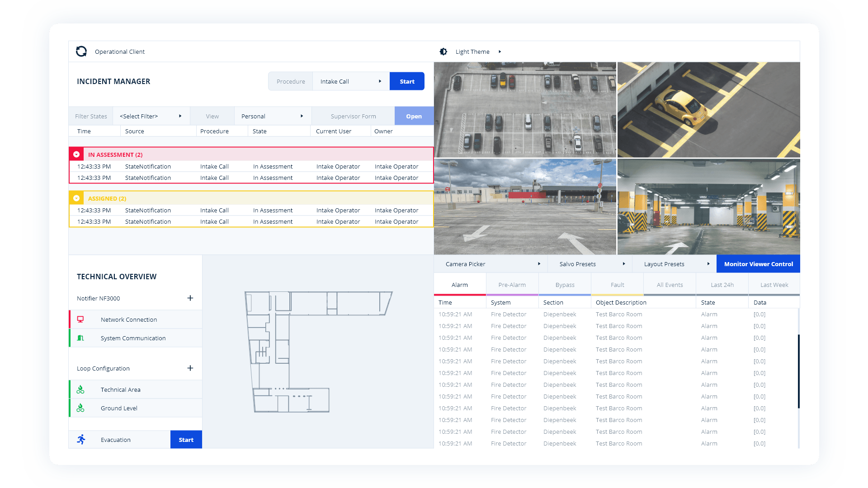The width and height of the screenshot is (868, 488).
Task: Click the Light Theme brightness icon
Action: (443, 52)
